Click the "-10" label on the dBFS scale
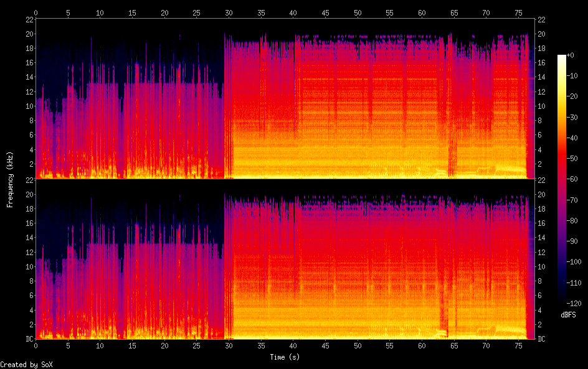Viewport: 588px width, 369px height. (x=572, y=76)
